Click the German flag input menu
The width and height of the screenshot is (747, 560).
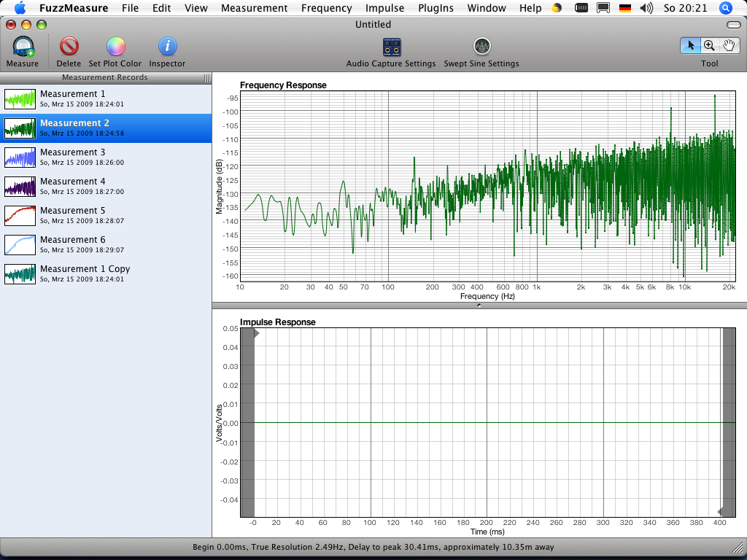625,8
